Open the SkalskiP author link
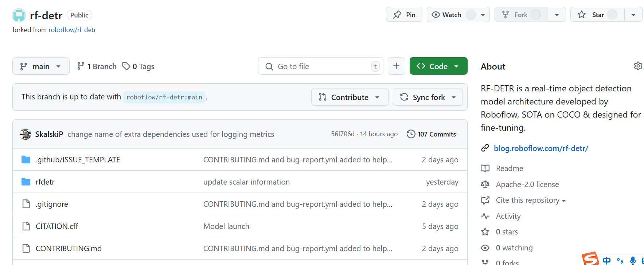 (49, 134)
